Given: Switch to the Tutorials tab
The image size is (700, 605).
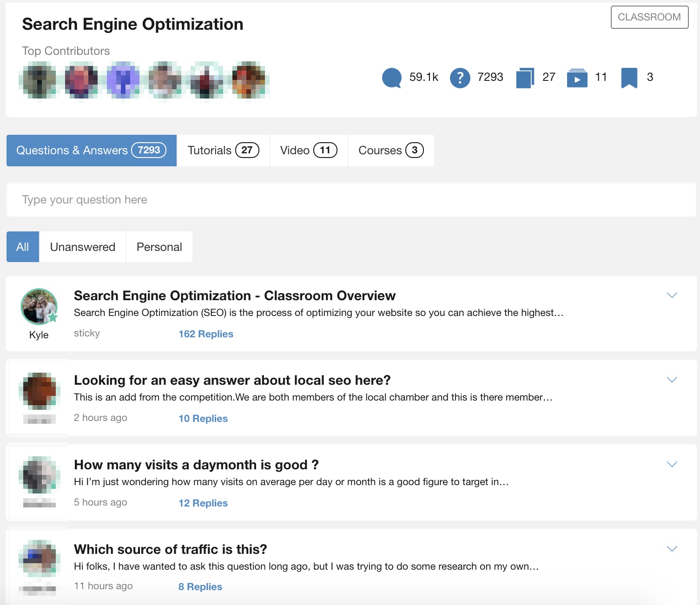Looking at the screenshot, I should point(224,151).
